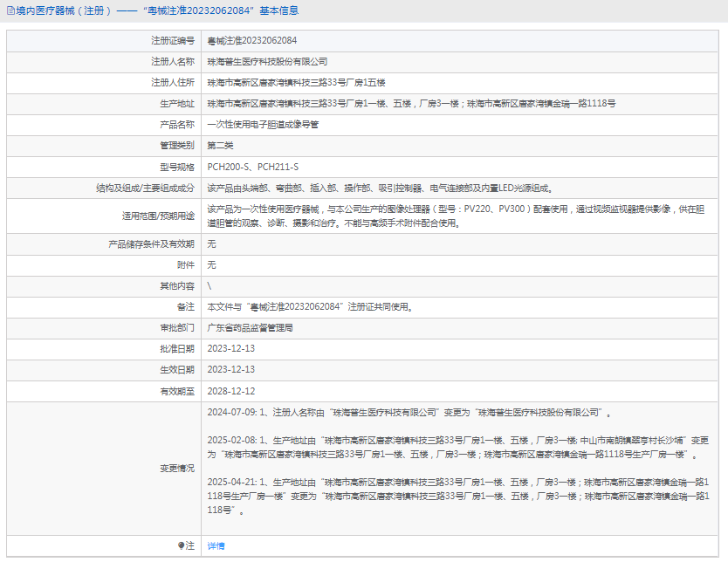728x562 pixels.
Task: Click the 适用范围/预期用途 description text
Action: point(456,216)
